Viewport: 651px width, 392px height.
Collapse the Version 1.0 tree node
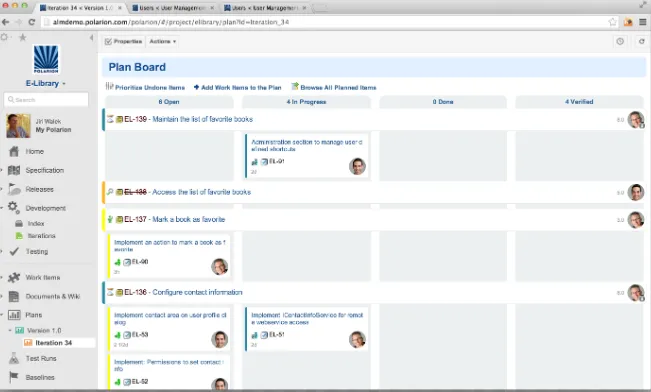tap(10, 331)
